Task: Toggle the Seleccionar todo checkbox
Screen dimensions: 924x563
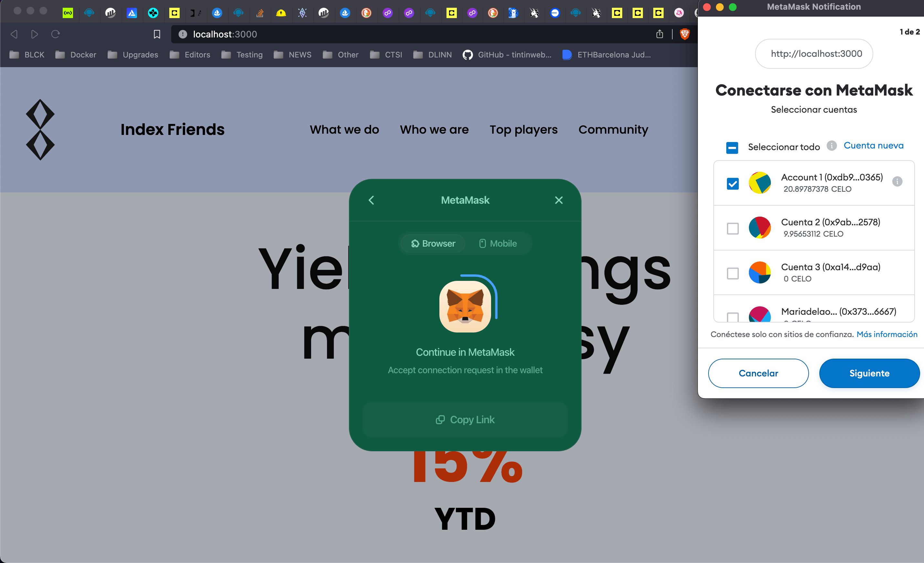Action: pos(732,148)
